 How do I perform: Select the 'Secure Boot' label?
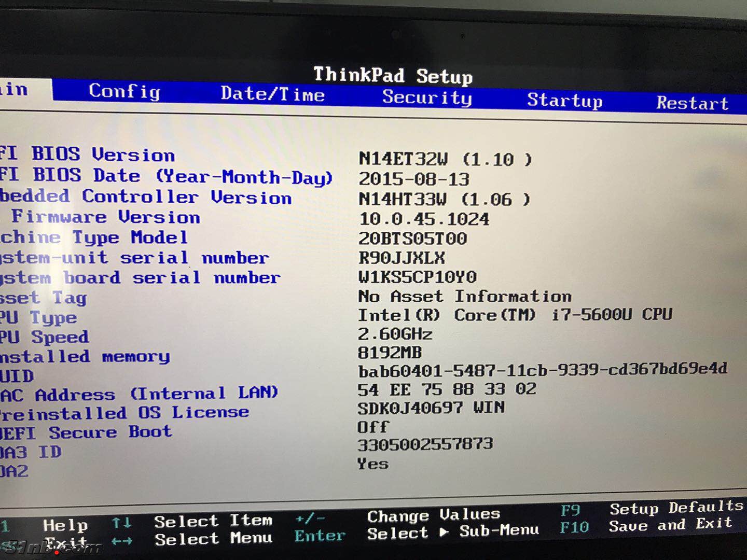pyautogui.click(x=110, y=432)
